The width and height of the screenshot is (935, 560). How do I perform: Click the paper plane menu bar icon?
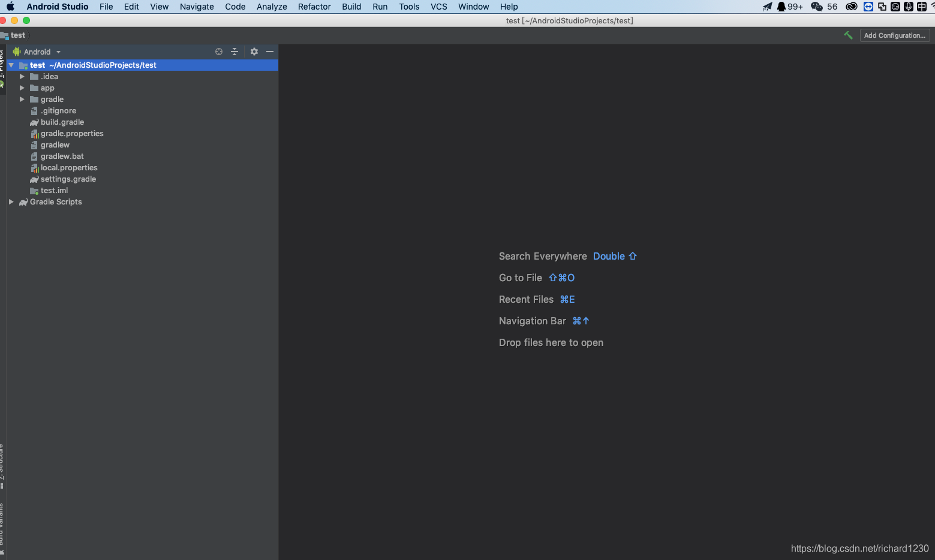click(767, 7)
